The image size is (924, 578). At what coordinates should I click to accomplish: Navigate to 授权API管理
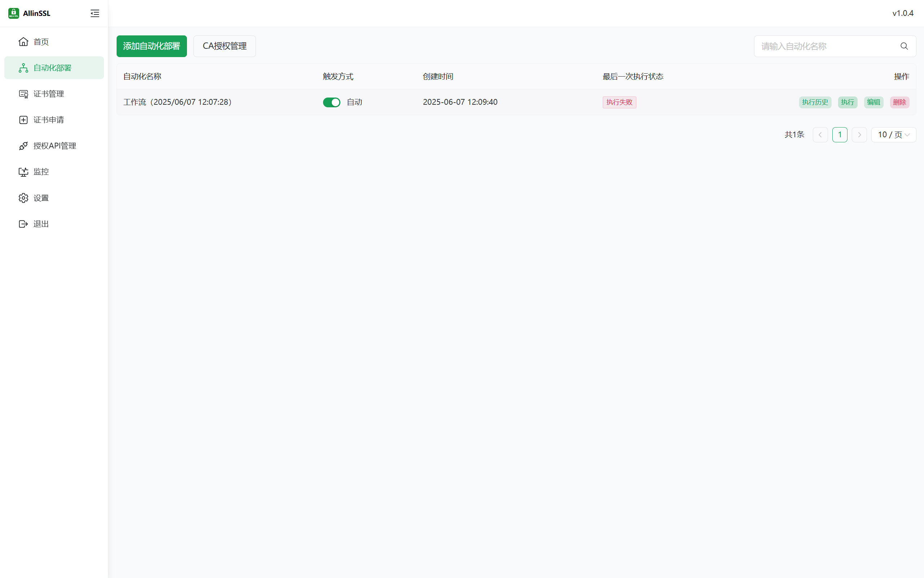click(x=54, y=146)
